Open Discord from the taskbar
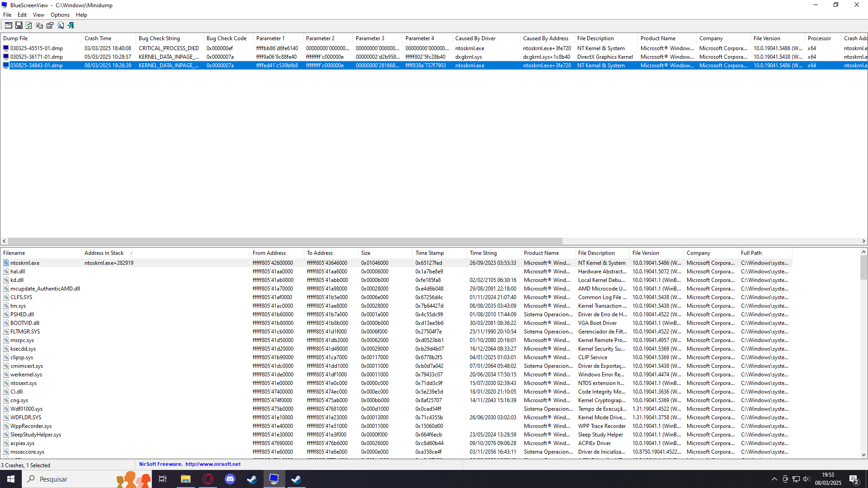The width and height of the screenshot is (868, 488). click(x=230, y=479)
